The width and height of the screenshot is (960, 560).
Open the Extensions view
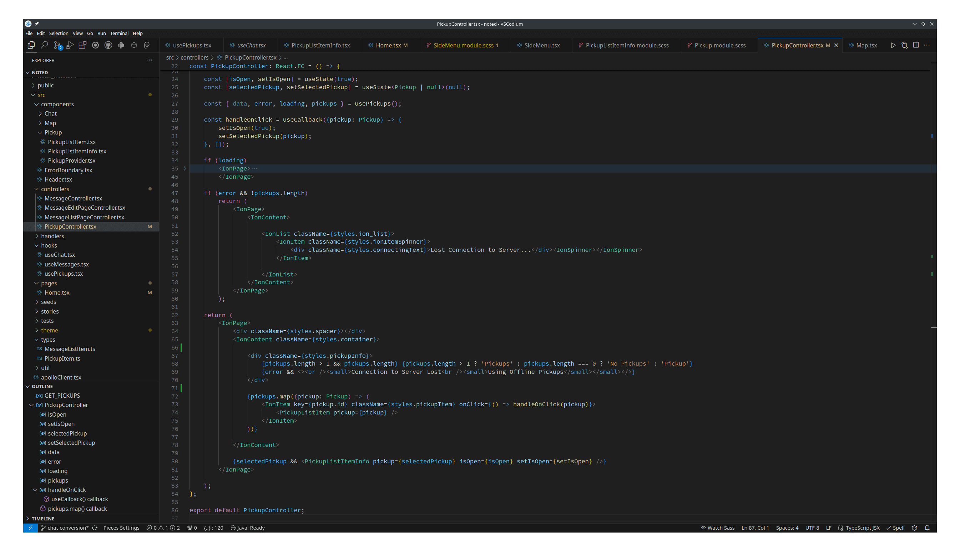coord(83,45)
